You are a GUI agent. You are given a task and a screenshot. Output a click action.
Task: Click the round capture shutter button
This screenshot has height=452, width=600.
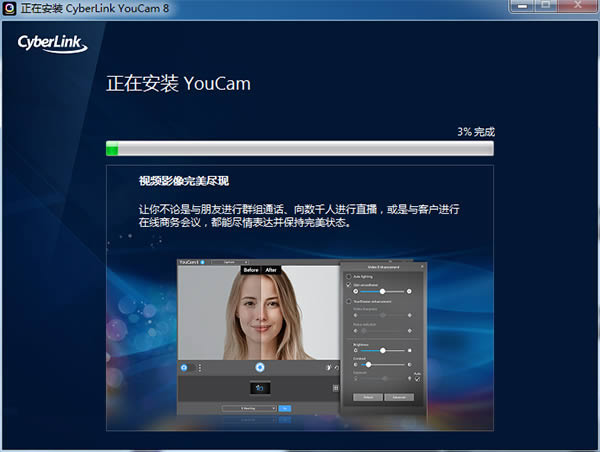point(260,367)
